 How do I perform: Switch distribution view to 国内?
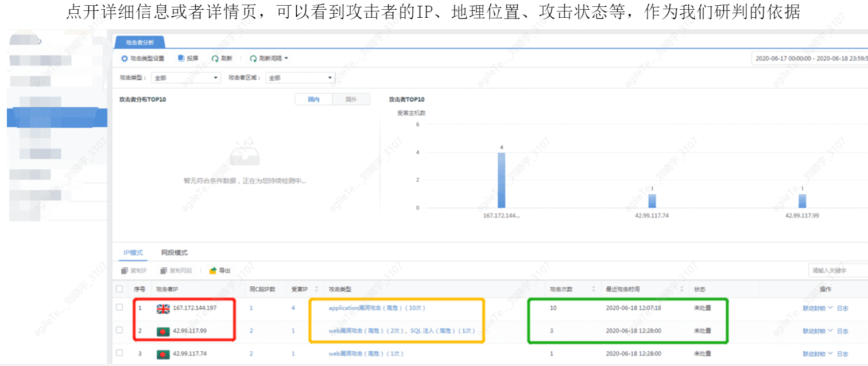click(x=313, y=99)
